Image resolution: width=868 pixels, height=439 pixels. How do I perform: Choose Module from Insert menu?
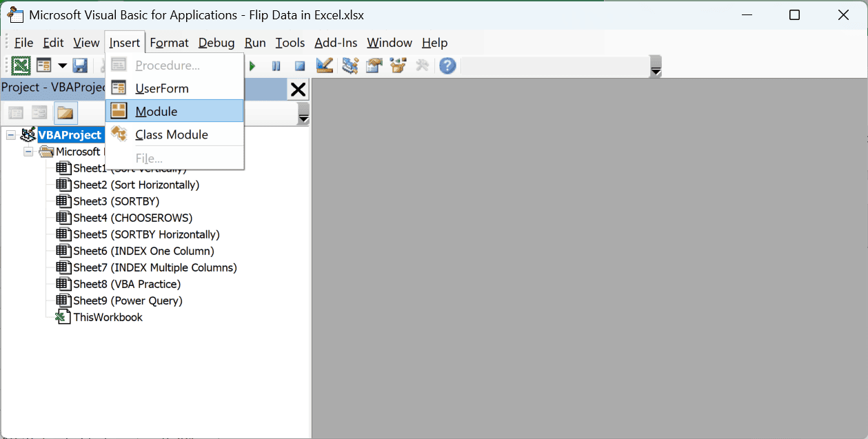pyautogui.click(x=175, y=111)
